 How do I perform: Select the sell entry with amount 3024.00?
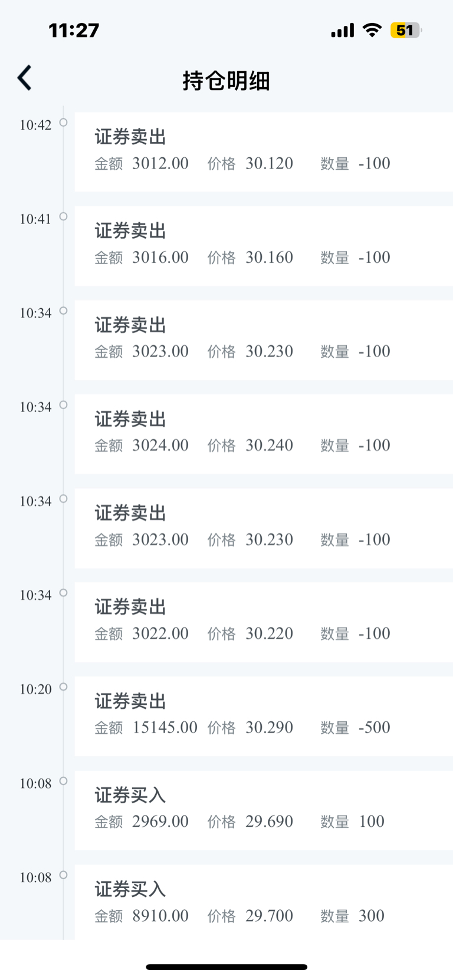pos(263,434)
